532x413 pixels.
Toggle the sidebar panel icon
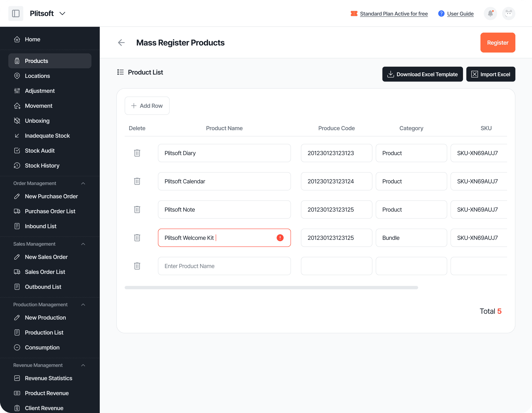pos(16,13)
